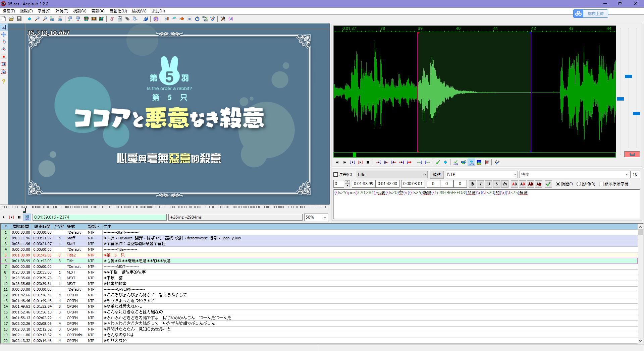This screenshot has height=351, width=644.
Task: Select the Drag subtitles move tool
Action: (x=4, y=35)
